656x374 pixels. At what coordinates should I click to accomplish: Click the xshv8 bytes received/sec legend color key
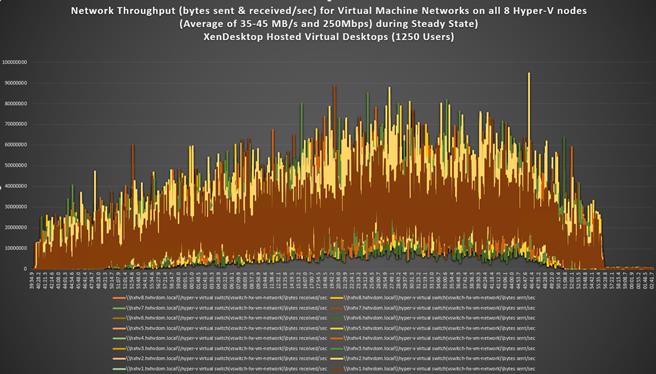tap(119, 298)
